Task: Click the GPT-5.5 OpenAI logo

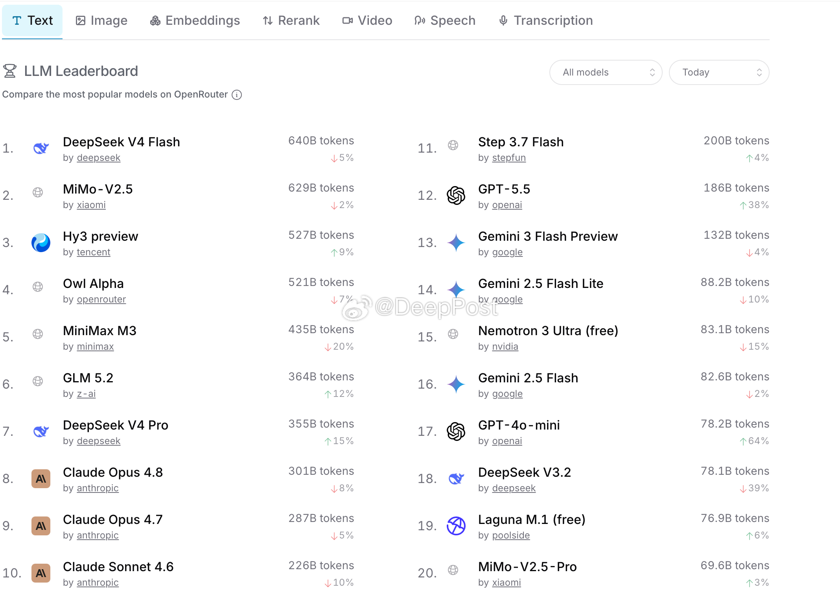Action: coord(456,195)
